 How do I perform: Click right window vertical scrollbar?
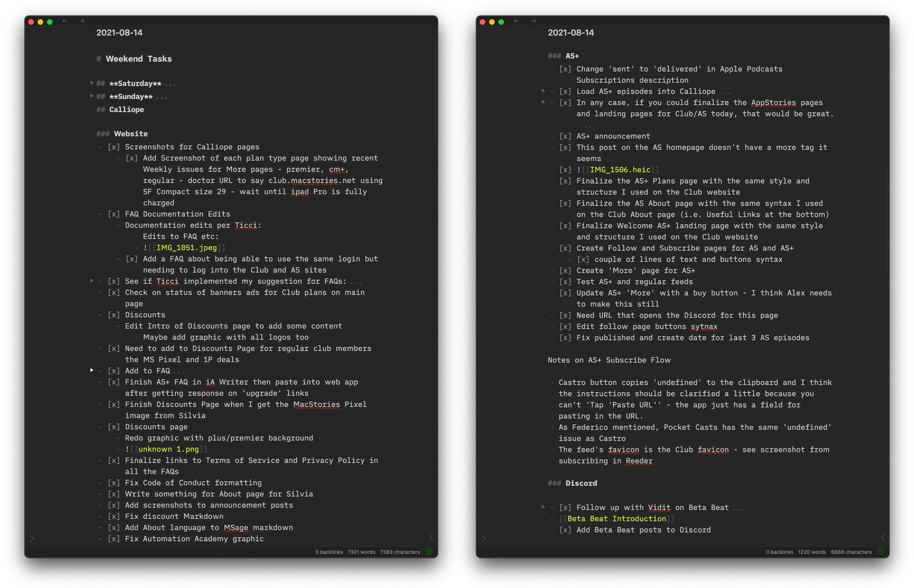pyautogui.click(x=887, y=221)
